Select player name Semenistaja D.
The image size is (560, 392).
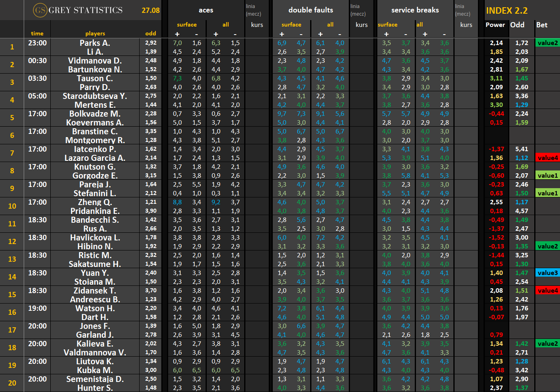tap(95, 379)
